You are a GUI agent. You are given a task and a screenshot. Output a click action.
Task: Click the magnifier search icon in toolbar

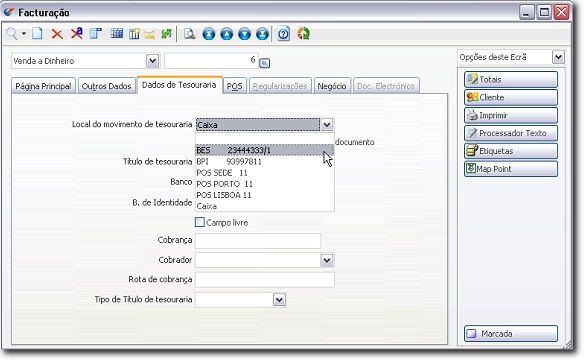pyautogui.click(x=12, y=34)
